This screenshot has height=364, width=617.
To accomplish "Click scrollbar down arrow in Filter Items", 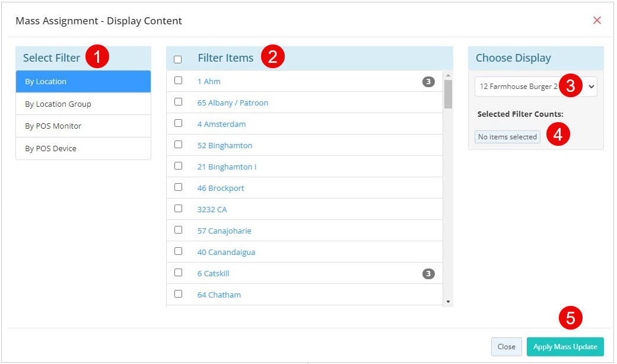I will (x=448, y=302).
